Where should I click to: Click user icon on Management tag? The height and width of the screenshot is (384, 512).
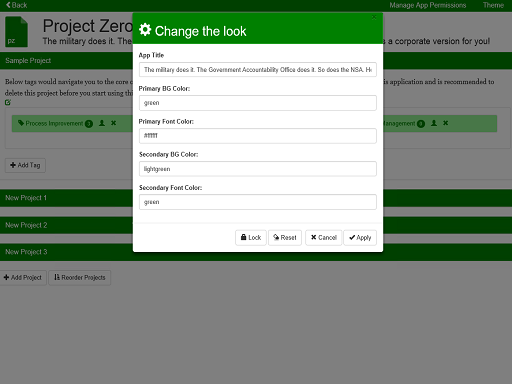click(x=434, y=123)
